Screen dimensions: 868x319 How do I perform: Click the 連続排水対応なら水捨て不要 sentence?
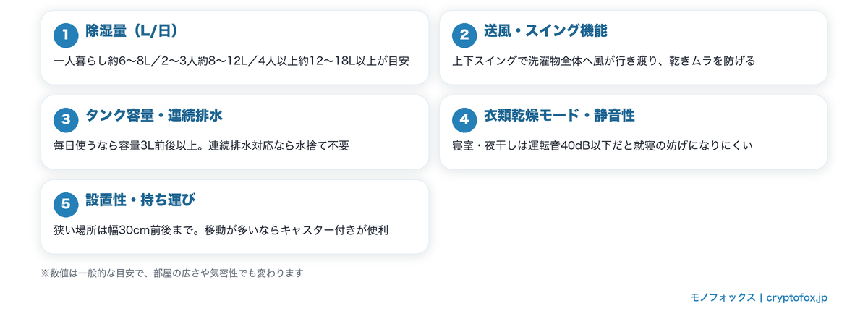click(278, 145)
